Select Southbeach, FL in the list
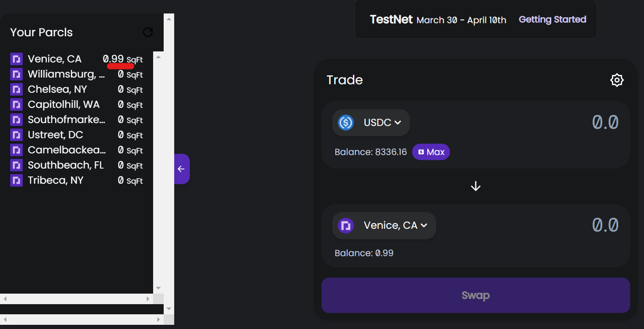The height and width of the screenshot is (329, 644). [x=66, y=165]
